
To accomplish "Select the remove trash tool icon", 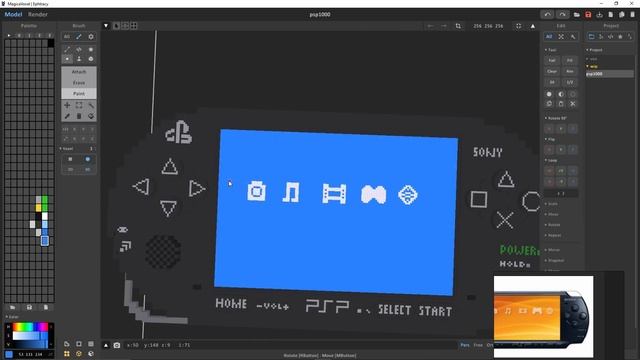I will [x=79, y=116].
